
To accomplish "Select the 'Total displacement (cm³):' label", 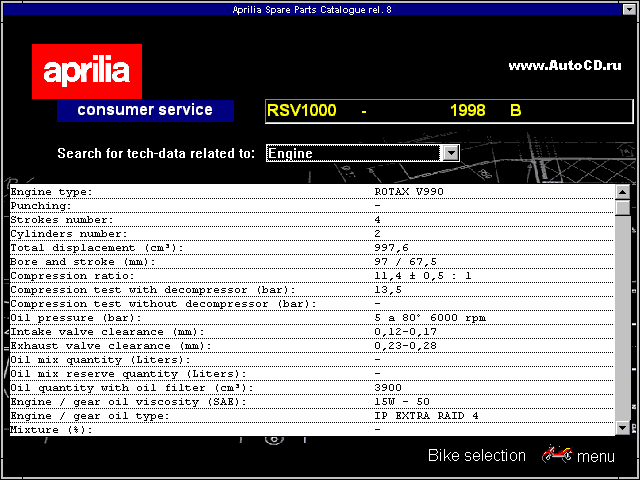I will [97, 248].
